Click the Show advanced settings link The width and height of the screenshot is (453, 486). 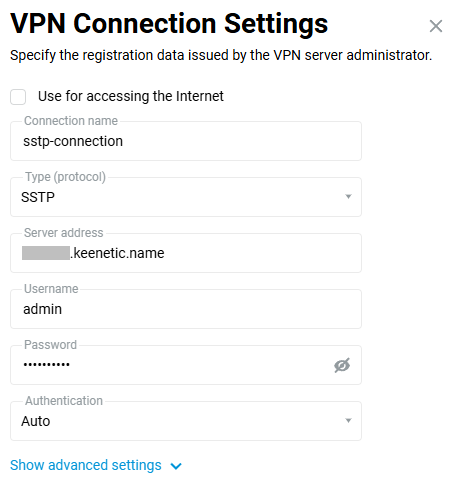pos(86,465)
